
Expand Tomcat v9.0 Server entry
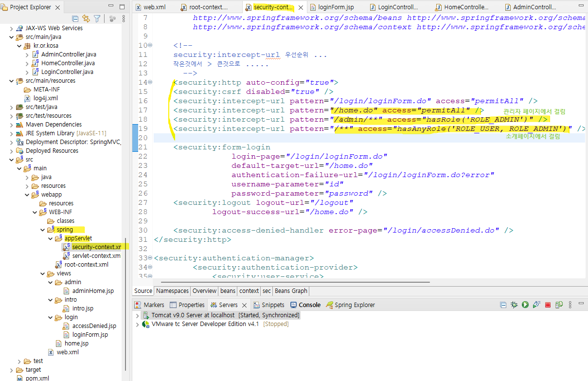pyautogui.click(x=137, y=315)
